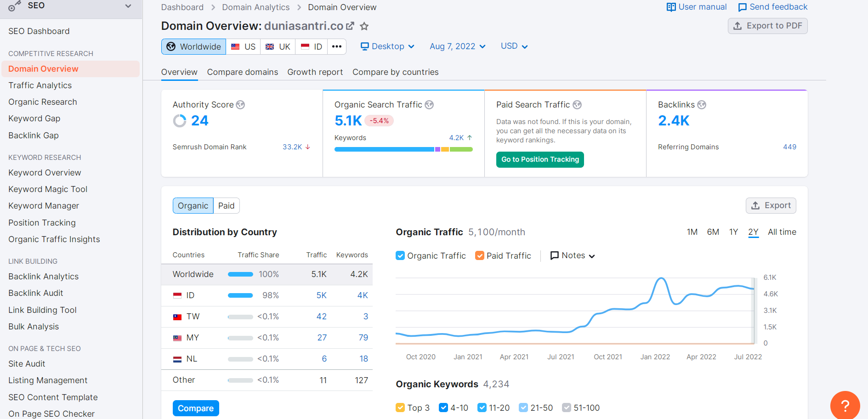Switch to Compare by countries tab
Image resolution: width=868 pixels, height=419 pixels.
coord(396,72)
